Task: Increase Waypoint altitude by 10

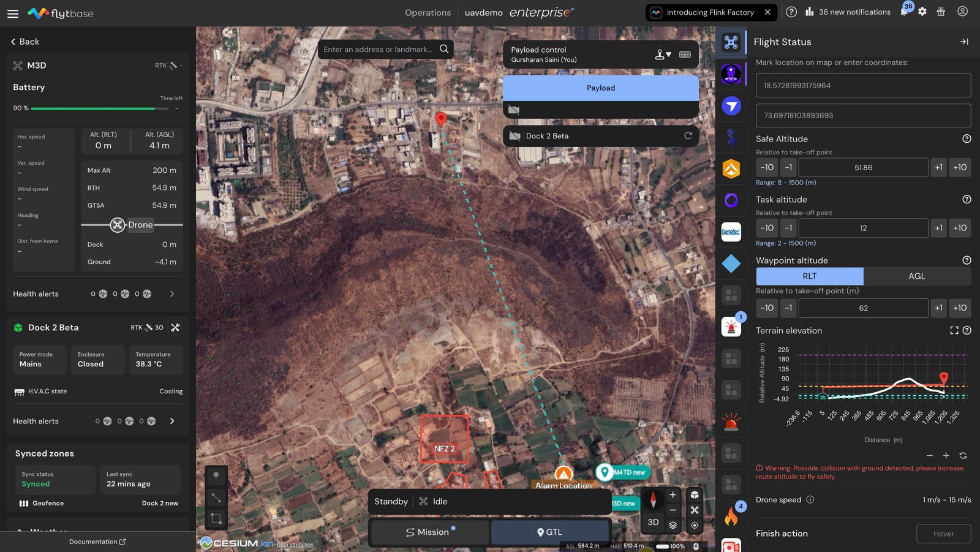Action: pos(960,308)
